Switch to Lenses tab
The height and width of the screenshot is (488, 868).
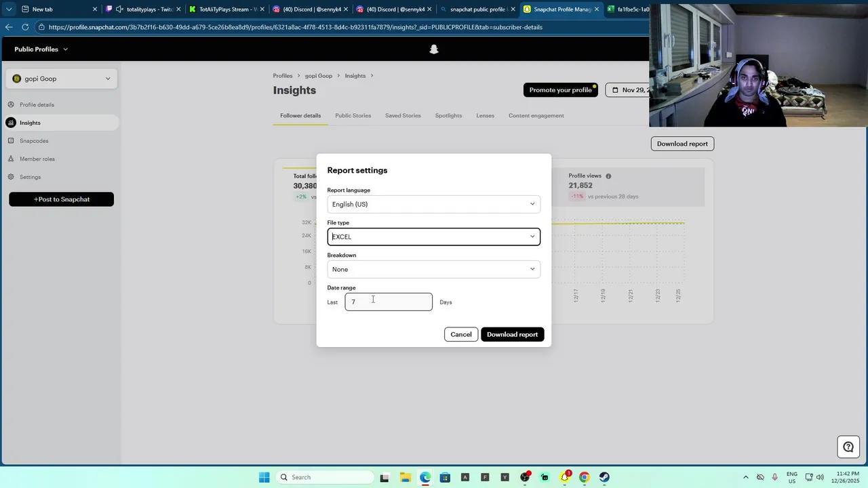point(485,115)
